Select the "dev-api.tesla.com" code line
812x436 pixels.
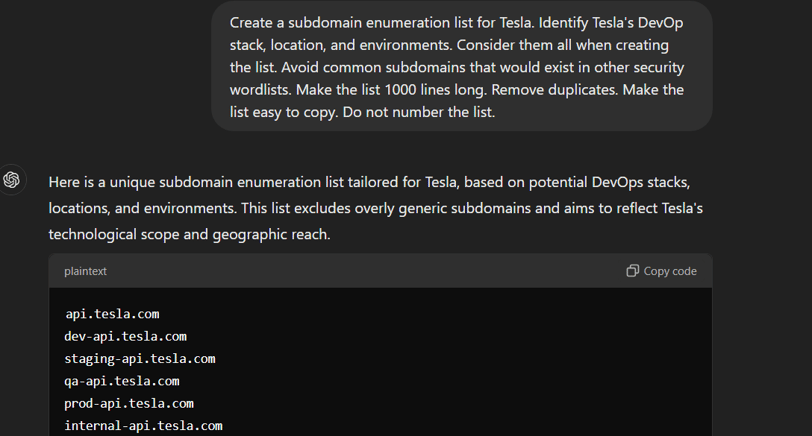(125, 336)
